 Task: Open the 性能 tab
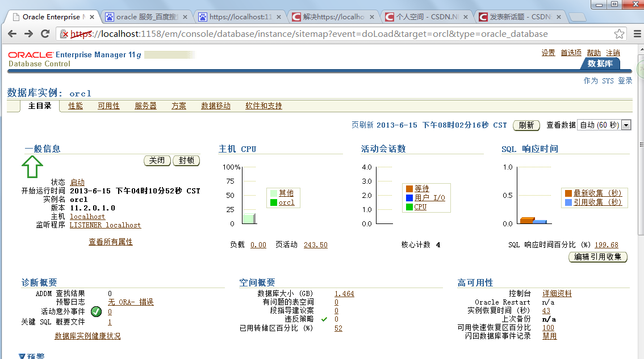pyautogui.click(x=76, y=106)
